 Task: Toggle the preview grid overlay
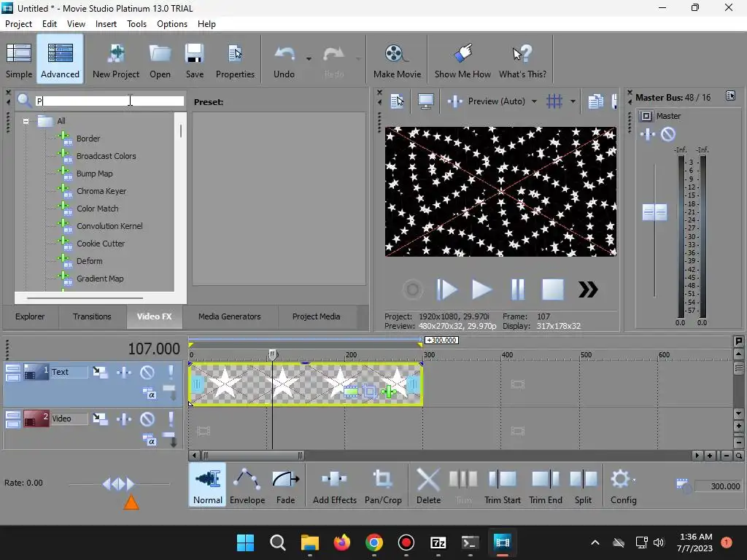coord(554,101)
